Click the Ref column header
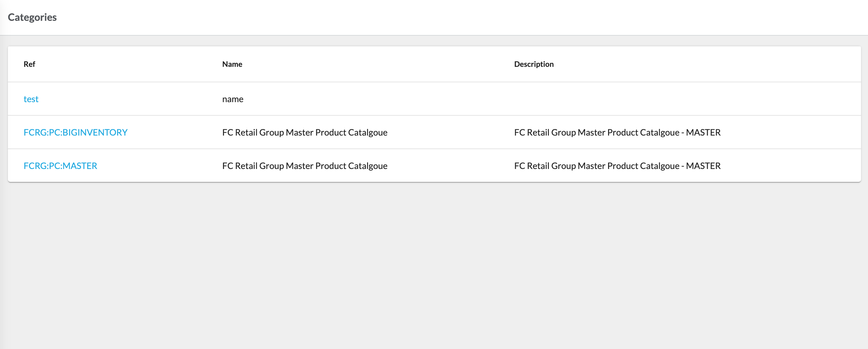Viewport: 868px width, 349px height. point(29,64)
